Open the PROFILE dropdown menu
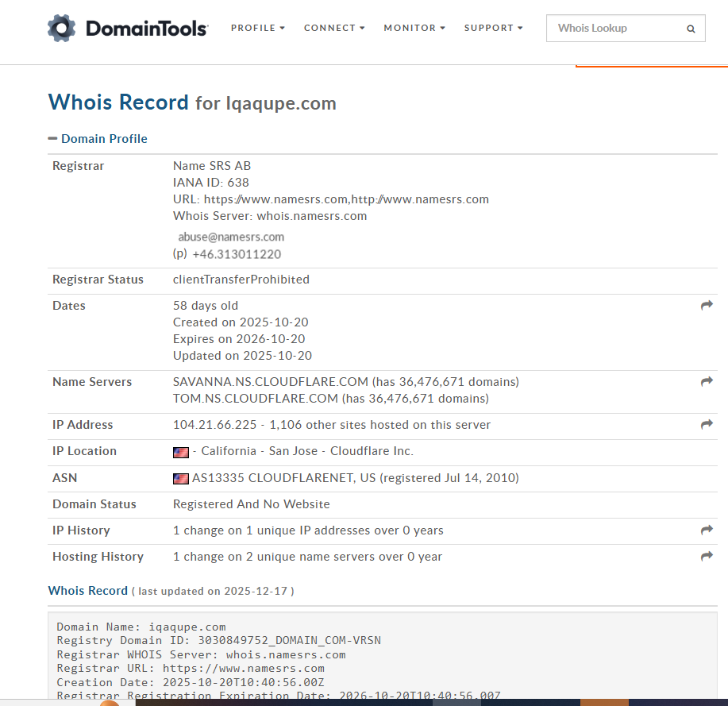728x706 pixels. click(x=258, y=28)
